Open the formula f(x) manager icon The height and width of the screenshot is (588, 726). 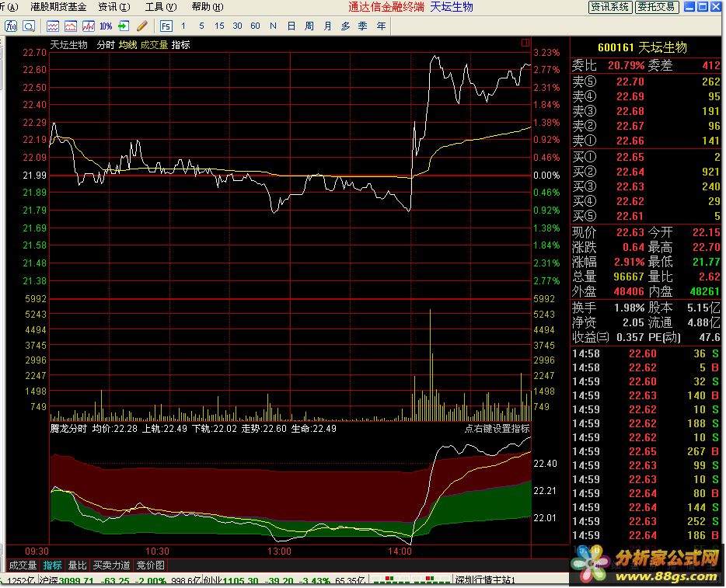click(x=11, y=26)
